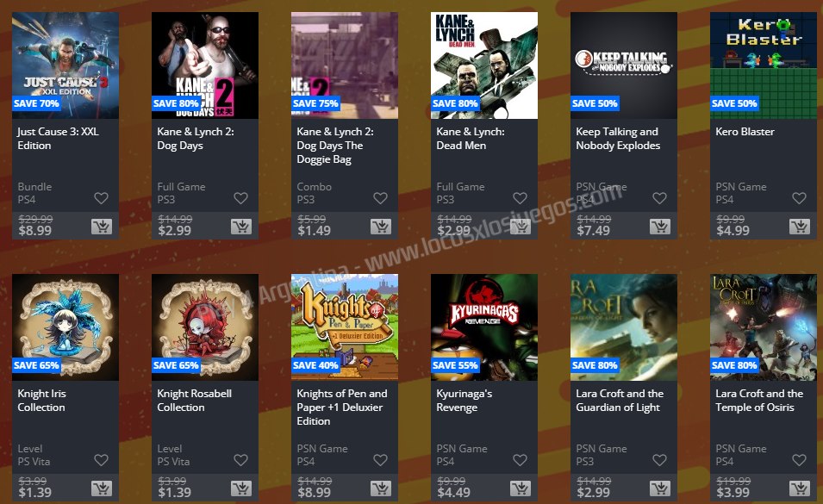The width and height of the screenshot is (823, 504).
Task: Add Lara Croft Guardian of Light to cart
Action: pyautogui.click(x=660, y=488)
